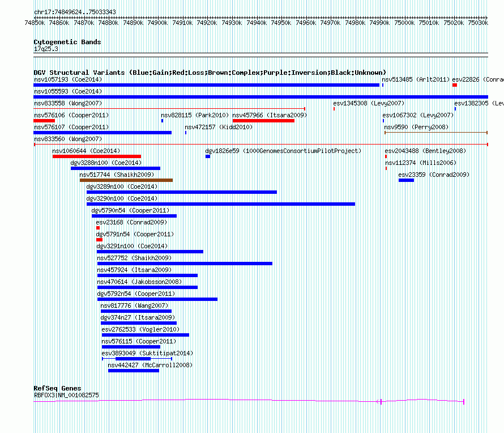This screenshot has height=433, width=504.
Task: Select the nsv513485 (Arlt2011) label
Action: [416, 79]
